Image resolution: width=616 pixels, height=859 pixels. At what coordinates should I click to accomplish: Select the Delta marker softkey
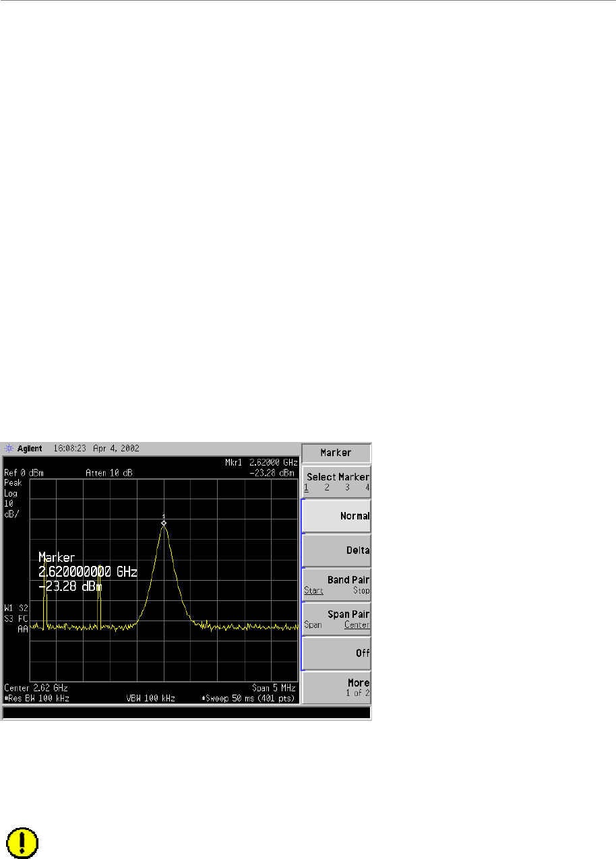336,550
